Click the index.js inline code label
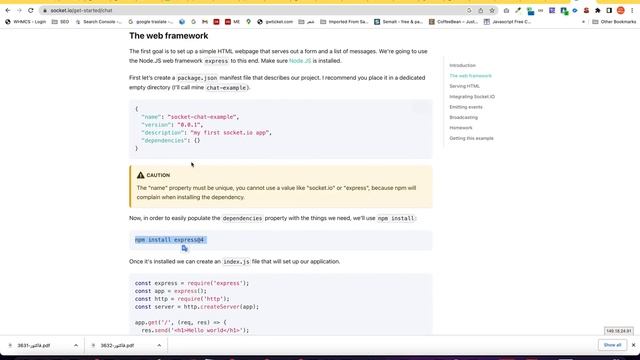Image resolution: width=640 pixels, height=360 pixels. [x=236, y=262]
